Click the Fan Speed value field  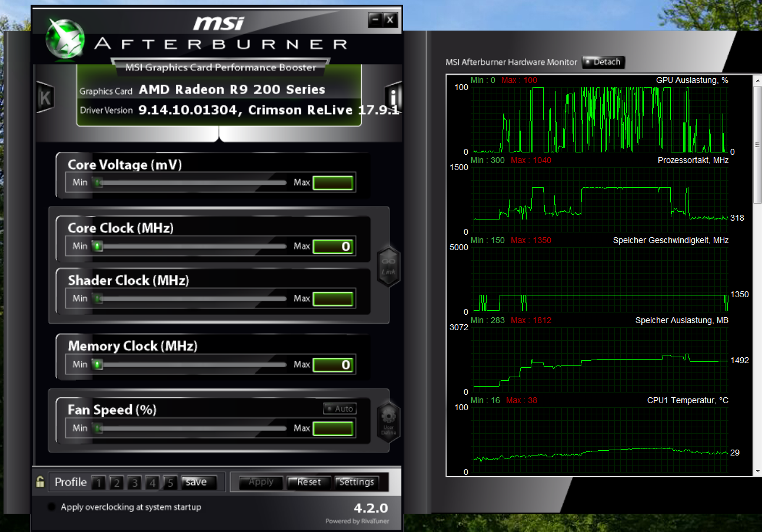pos(333,428)
